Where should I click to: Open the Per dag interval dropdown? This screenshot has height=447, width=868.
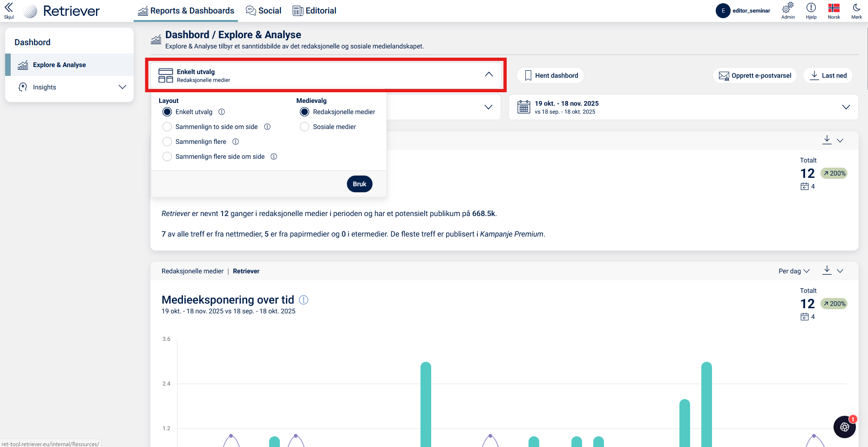[794, 271]
